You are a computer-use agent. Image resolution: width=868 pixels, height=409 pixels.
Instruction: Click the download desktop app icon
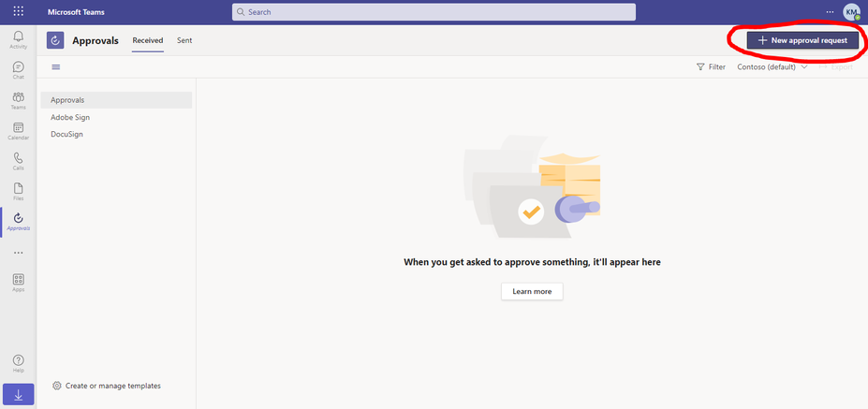(x=19, y=395)
